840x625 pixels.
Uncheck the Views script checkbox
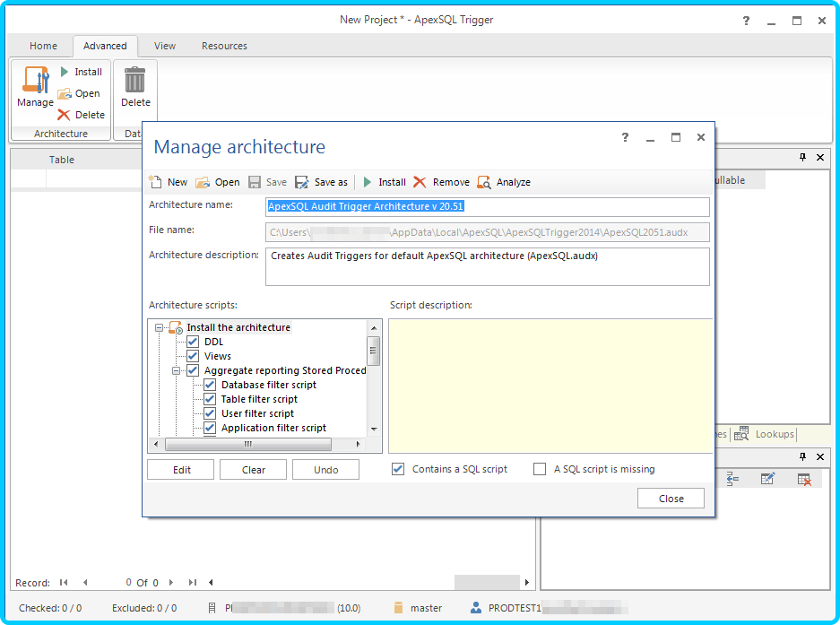point(193,356)
